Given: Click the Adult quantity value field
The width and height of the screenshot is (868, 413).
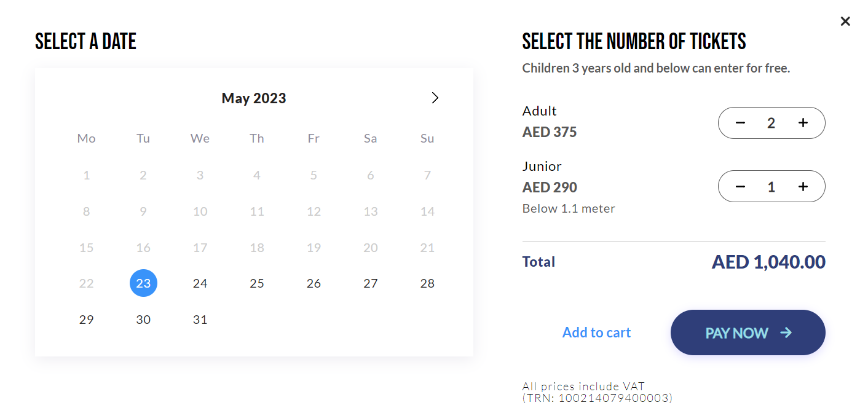Looking at the screenshot, I should click(x=771, y=123).
